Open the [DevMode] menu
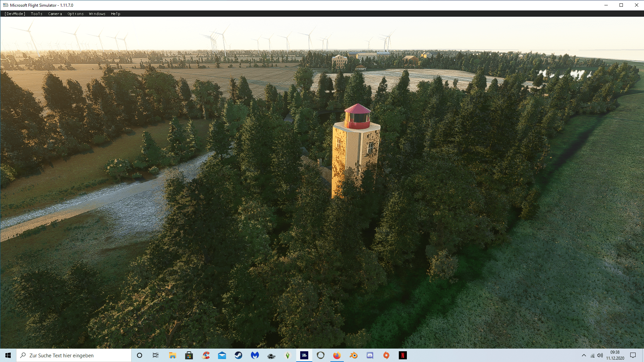 pos(15,14)
